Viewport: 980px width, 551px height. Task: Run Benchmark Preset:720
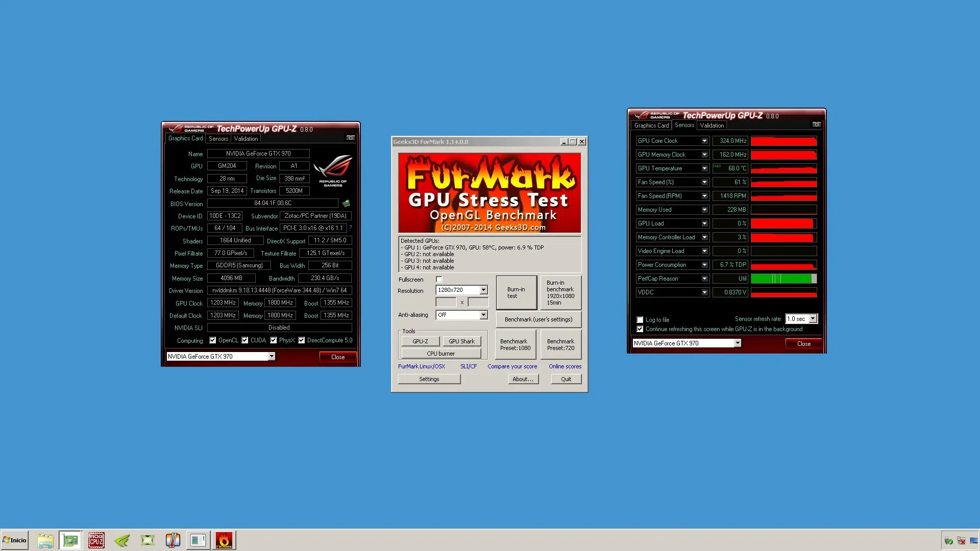point(560,345)
